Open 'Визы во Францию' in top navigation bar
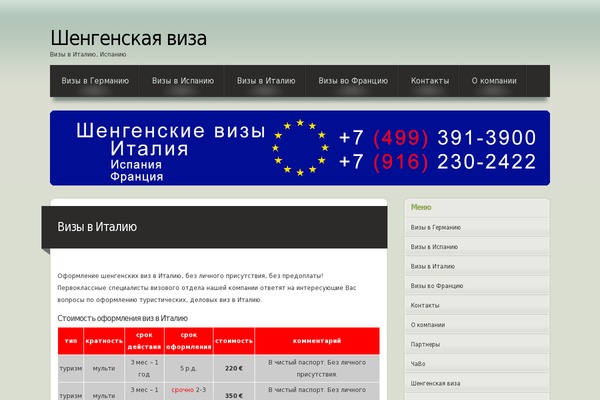The width and height of the screenshot is (600, 400). pyautogui.click(x=353, y=81)
